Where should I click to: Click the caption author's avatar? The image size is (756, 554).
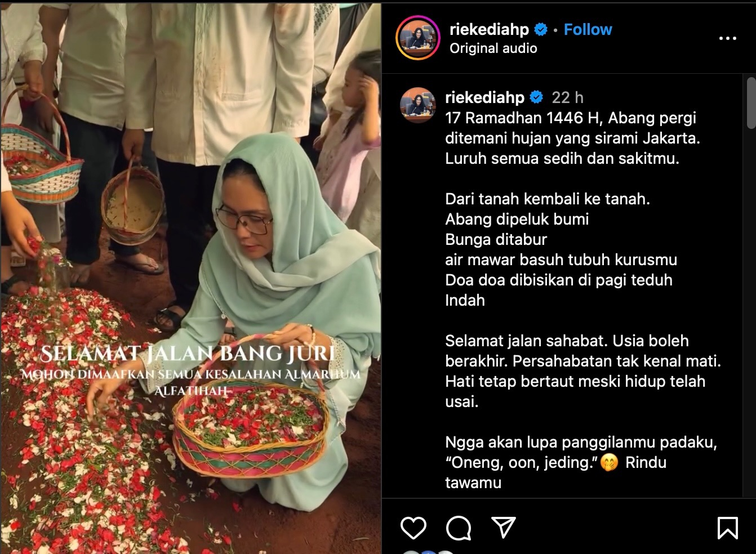[x=417, y=105]
